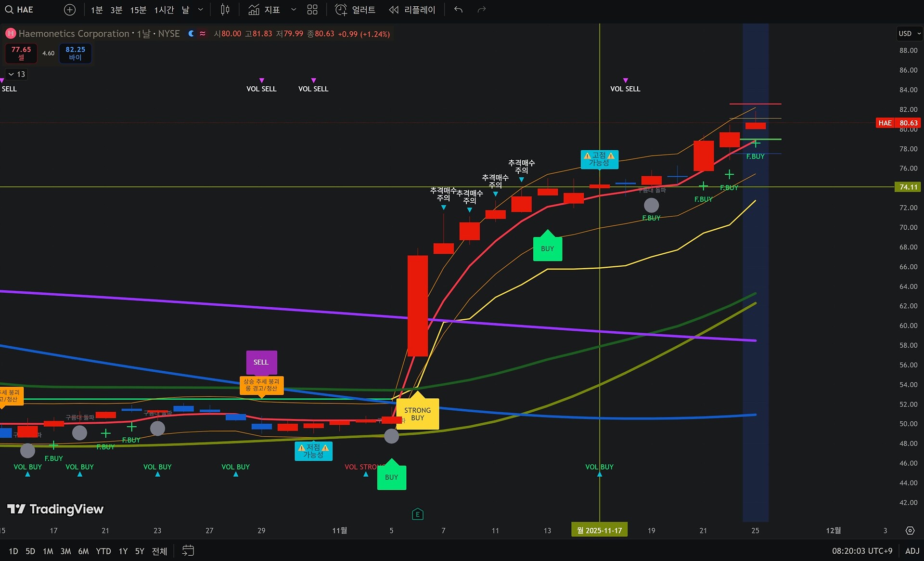Click the earnings E marker
This screenshot has height=561, width=924.
click(417, 514)
